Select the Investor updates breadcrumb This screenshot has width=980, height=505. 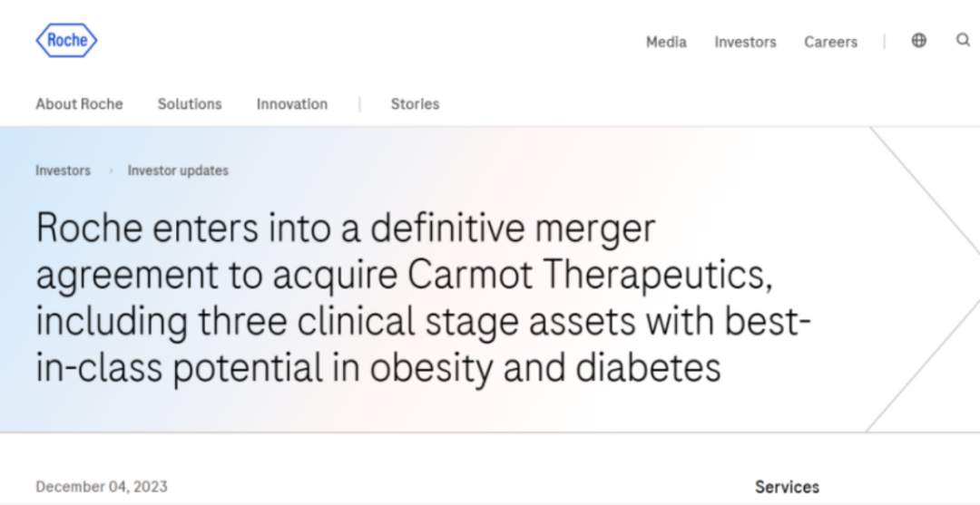(178, 170)
